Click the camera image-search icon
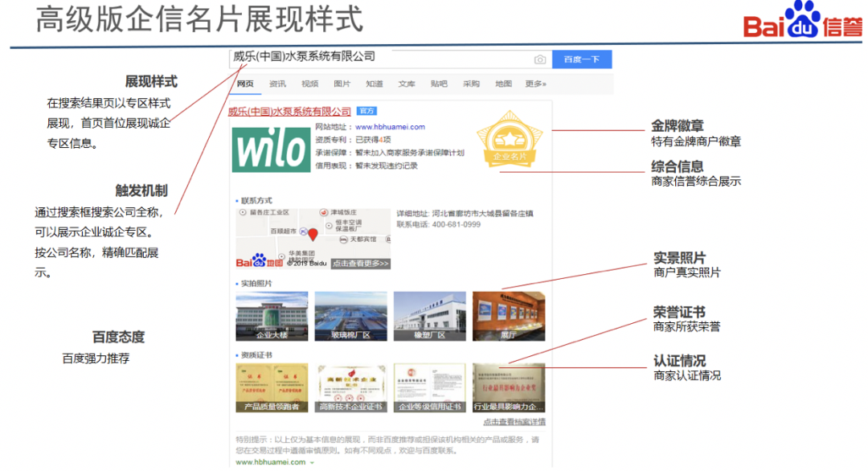 (540, 59)
